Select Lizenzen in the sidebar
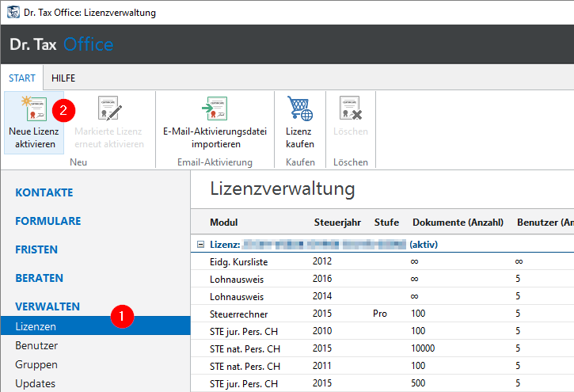This screenshot has height=392, width=574. (x=96, y=326)
